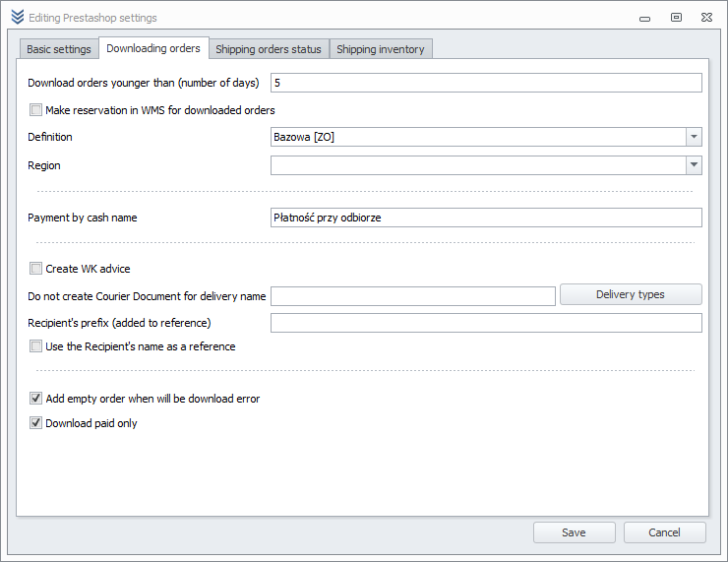Open the Shipping orders status tab

coord(269,49)
